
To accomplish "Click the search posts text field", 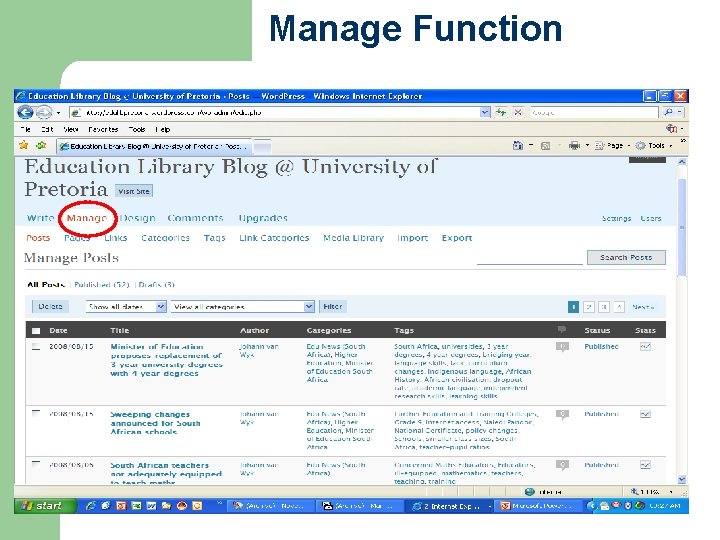I will [x=529, y=259].
